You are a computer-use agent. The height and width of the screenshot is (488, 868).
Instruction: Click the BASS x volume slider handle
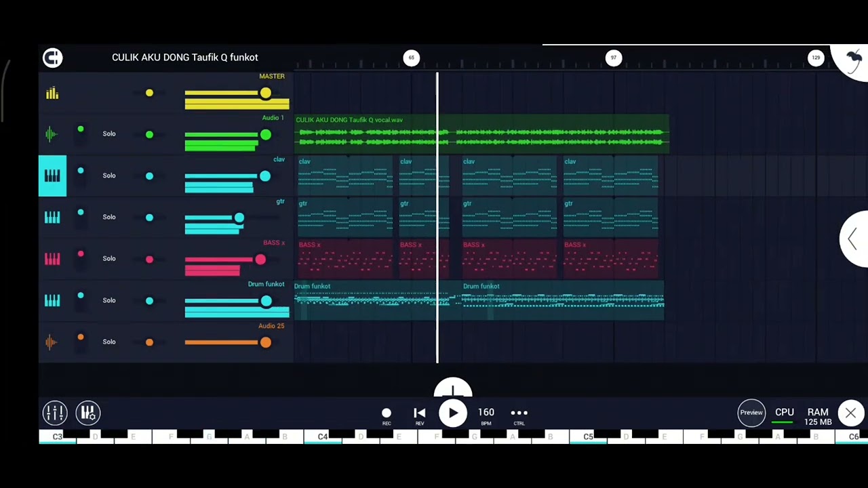click(260, 260)
